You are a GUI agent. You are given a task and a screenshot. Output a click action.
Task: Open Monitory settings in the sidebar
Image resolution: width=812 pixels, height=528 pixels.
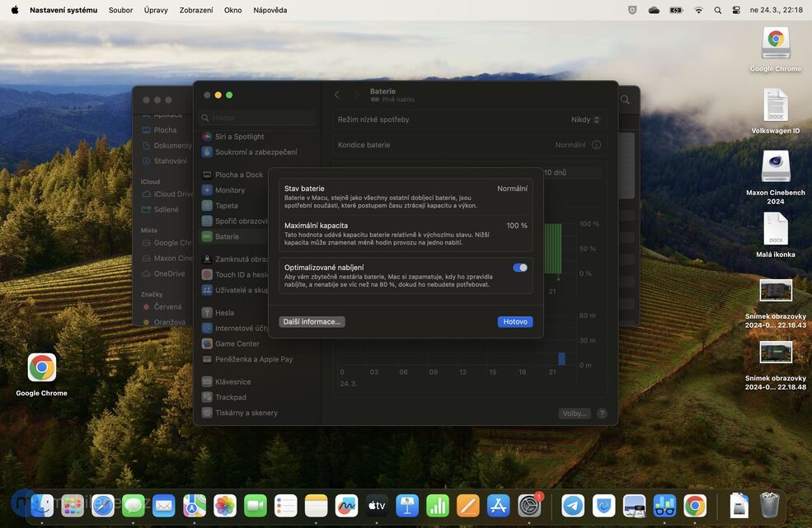[229, 189]
